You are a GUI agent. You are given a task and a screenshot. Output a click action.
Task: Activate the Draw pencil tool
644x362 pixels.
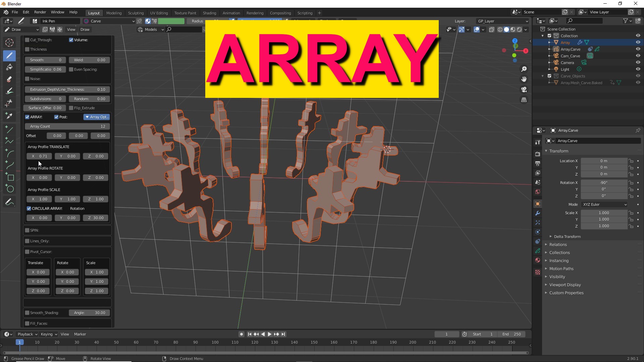9,55
